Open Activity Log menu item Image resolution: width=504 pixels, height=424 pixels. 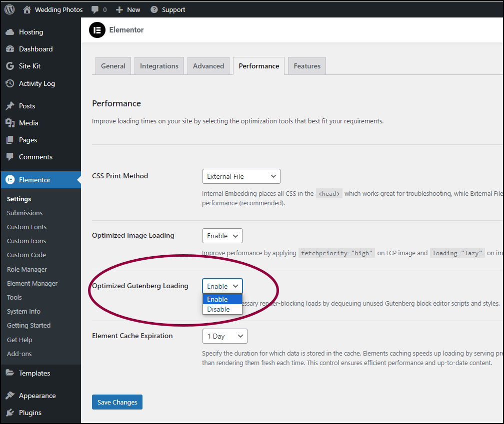(x=37, y=83)
